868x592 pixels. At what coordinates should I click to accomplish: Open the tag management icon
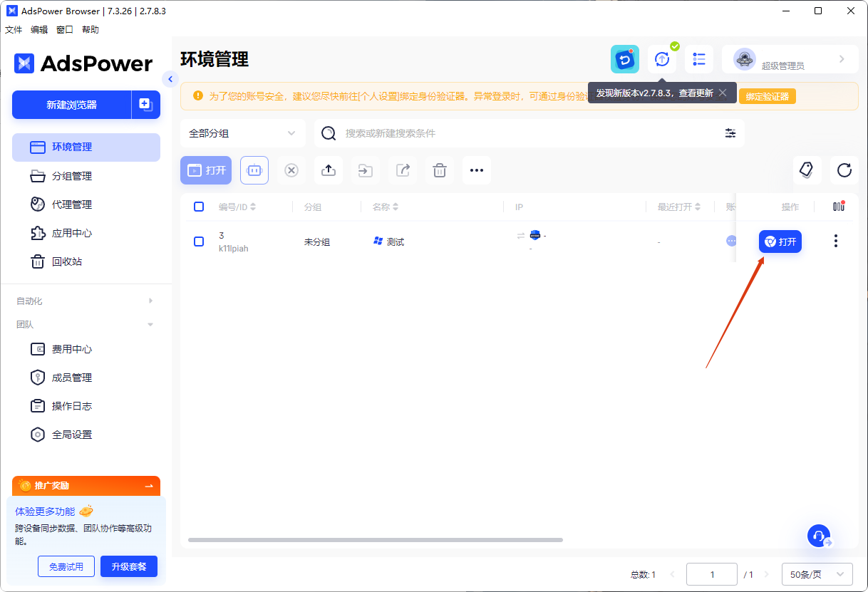807,170
